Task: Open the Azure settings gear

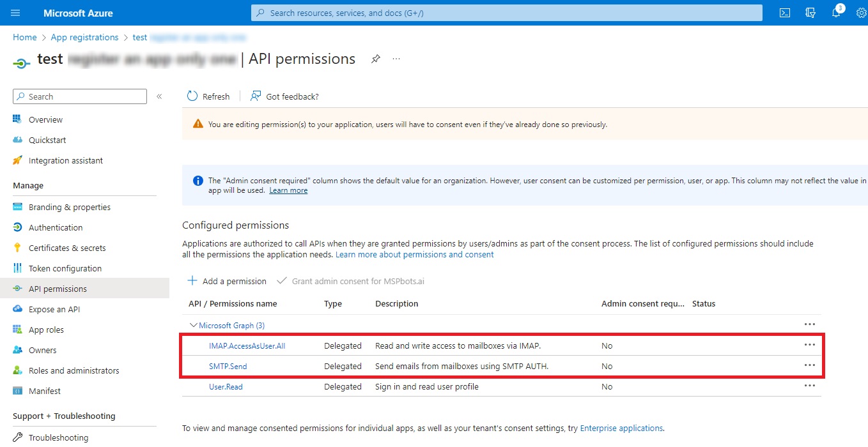Action: pos(861,12)
